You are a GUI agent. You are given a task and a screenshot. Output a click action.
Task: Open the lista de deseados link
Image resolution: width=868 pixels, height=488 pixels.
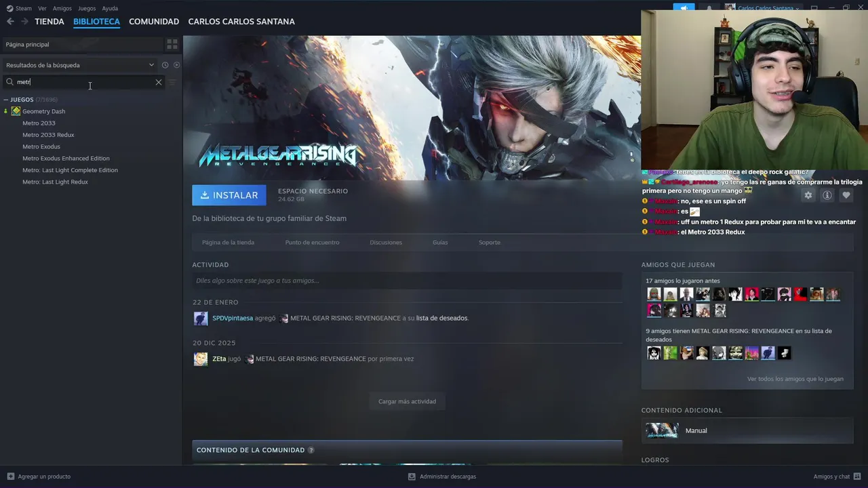(x=441, y=318)
